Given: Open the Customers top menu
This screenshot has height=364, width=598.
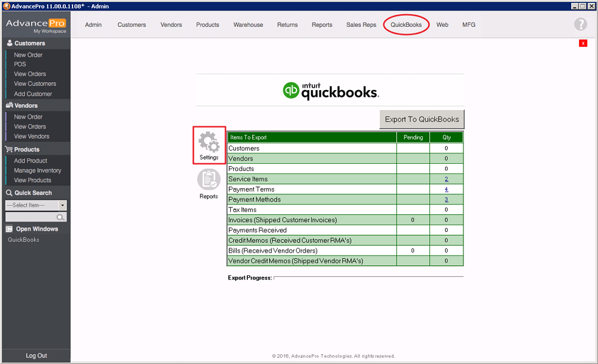Looking at the screenshot, I should (x=132, y=25).
